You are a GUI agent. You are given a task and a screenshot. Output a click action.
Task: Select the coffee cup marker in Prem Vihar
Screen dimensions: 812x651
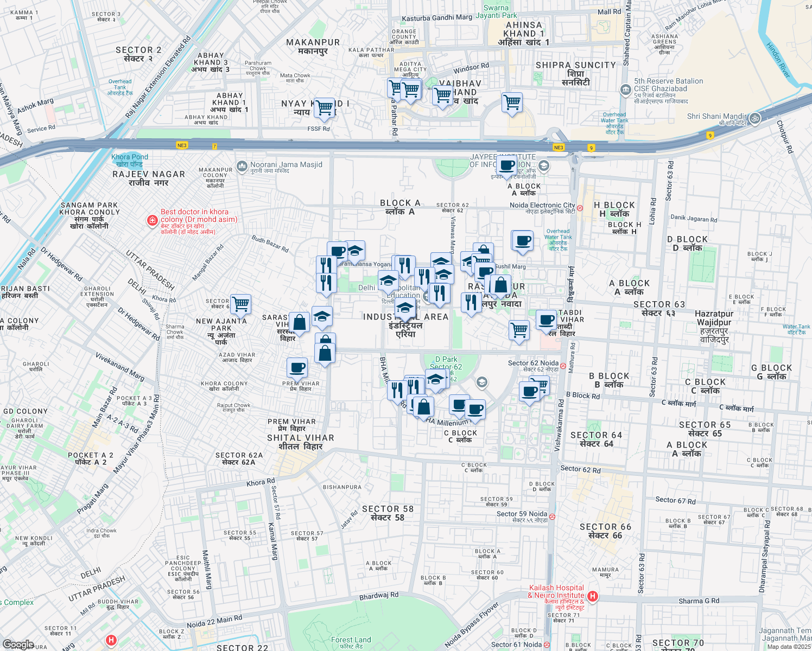point(296,367)
